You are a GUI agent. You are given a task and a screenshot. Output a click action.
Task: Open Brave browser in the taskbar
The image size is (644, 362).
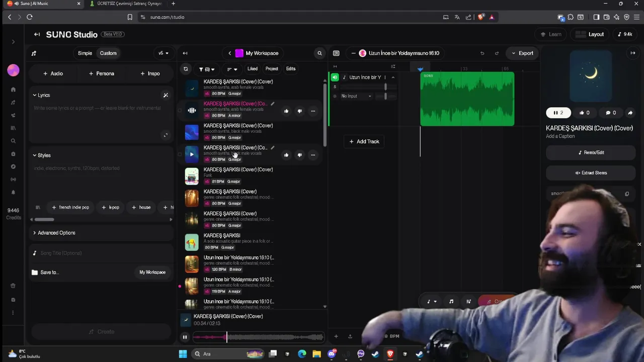[x=390, y=354]
